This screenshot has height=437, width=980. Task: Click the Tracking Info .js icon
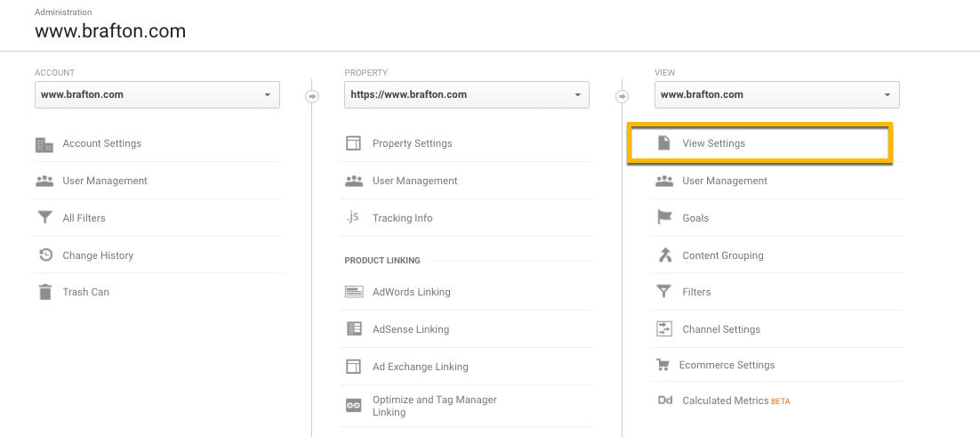(353, 218)
